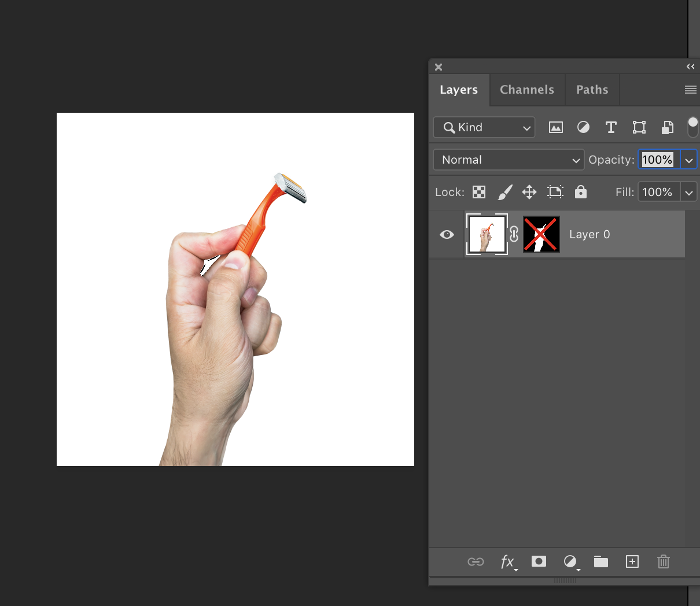700x606 pixels.
Task: Filter to show only pixel layers
Action: click(555, 127)
